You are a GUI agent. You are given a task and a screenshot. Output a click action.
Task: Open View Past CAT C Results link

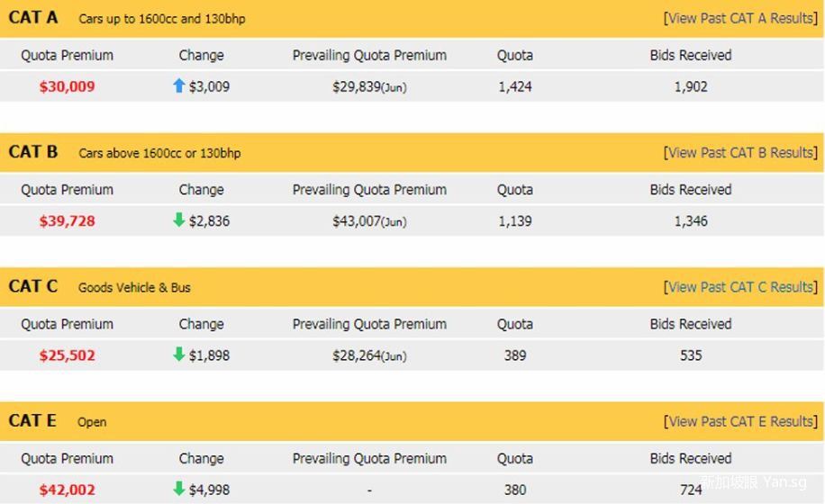[740, 287]
